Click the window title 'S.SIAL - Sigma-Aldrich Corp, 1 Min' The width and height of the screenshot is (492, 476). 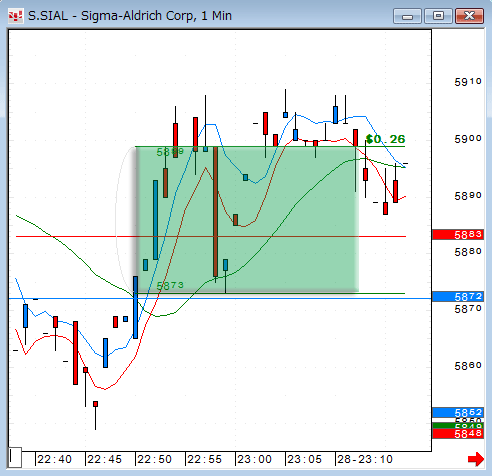[130, 16]
